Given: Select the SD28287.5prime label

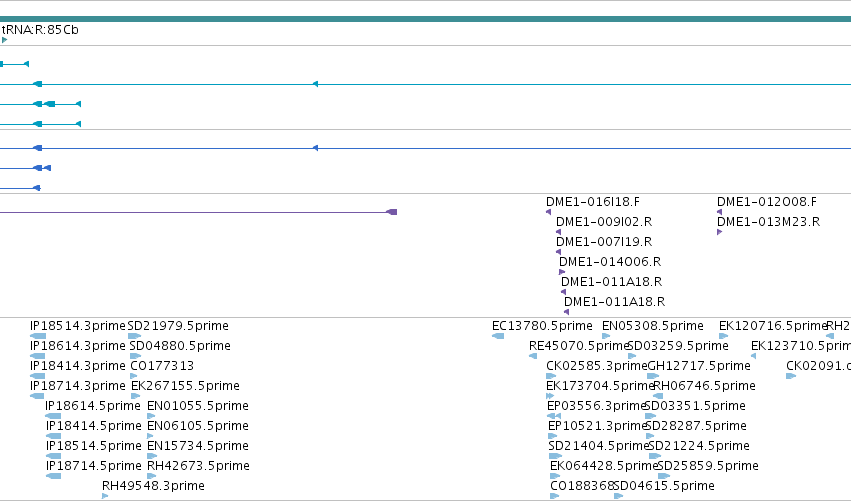Looking at the screenshot, I should (x=696, y=426).
